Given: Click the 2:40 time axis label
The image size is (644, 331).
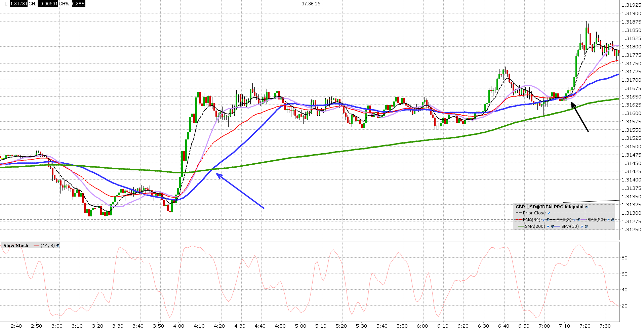Looking at the screenshot, I should click(x=16, y=326).
